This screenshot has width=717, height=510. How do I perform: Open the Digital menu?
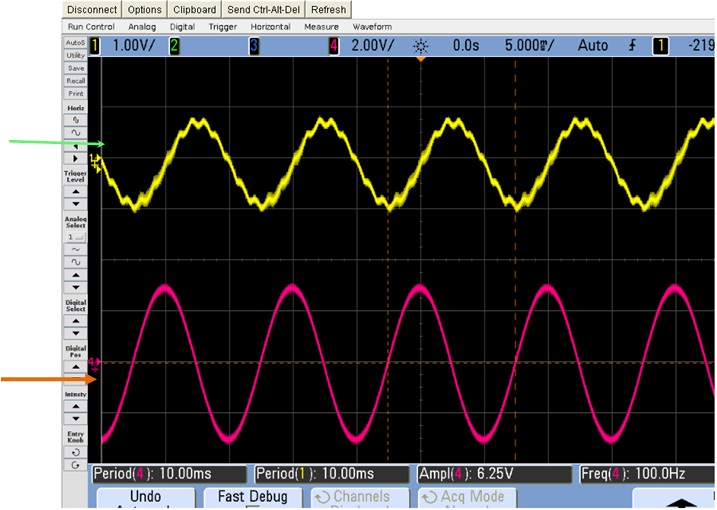(x=182, y=27)
